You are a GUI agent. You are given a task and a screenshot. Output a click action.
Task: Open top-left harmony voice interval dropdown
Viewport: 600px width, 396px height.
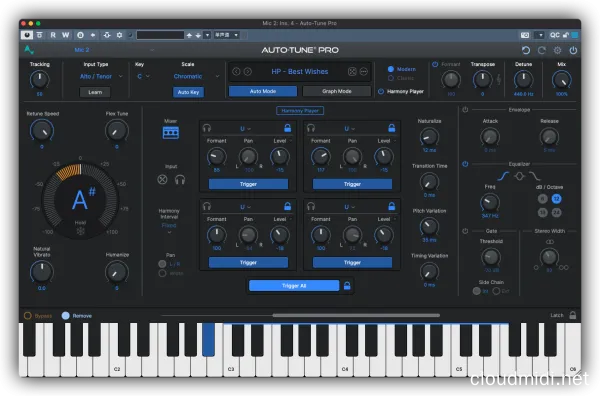245,129
